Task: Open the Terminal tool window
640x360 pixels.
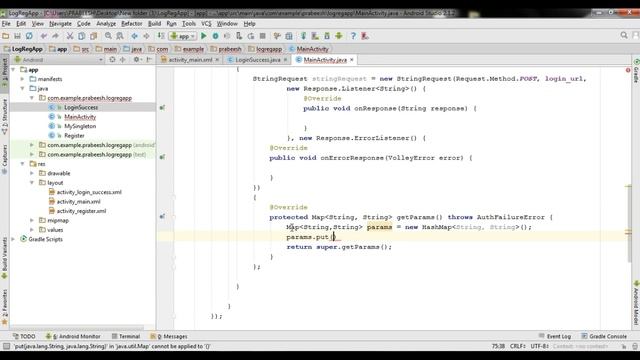Action: [126, 336]
